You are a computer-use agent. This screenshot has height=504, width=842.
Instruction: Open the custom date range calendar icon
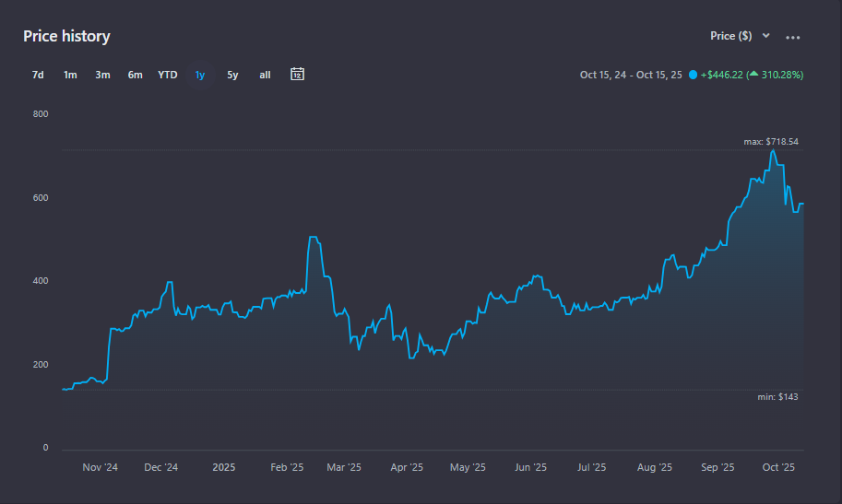297,74
